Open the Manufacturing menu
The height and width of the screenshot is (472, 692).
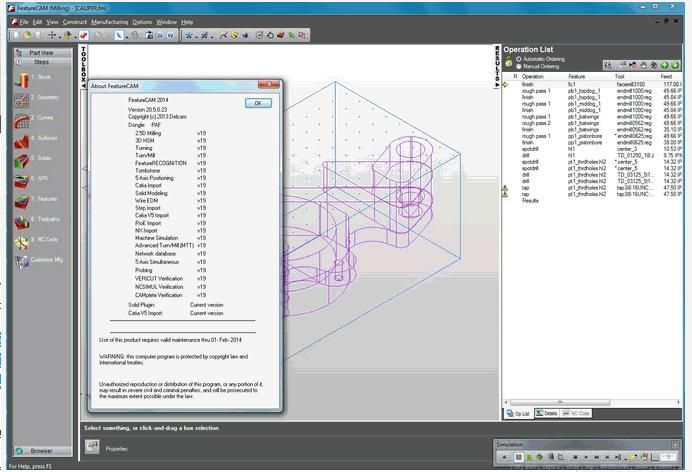click(x=109, y=21)
